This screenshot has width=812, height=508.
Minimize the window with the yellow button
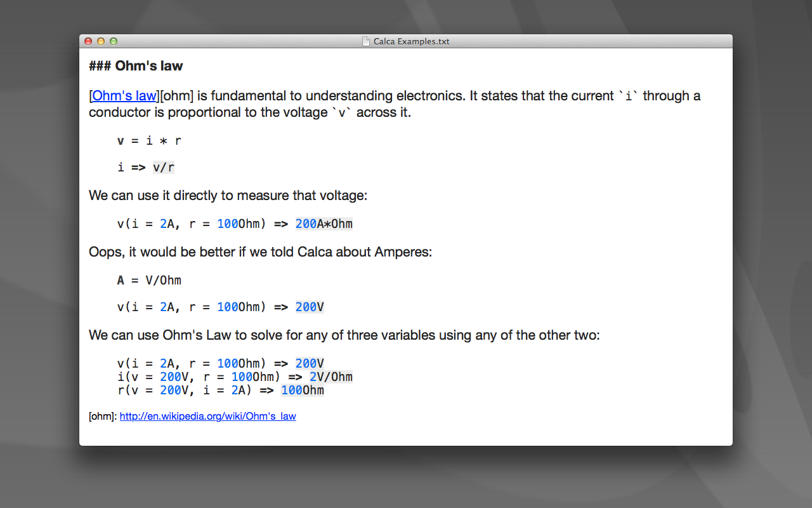[x=101, y=41]
